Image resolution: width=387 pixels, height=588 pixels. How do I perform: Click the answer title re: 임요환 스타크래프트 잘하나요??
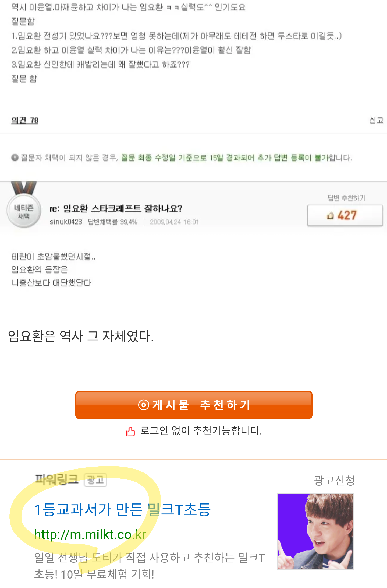coord(116,208)
